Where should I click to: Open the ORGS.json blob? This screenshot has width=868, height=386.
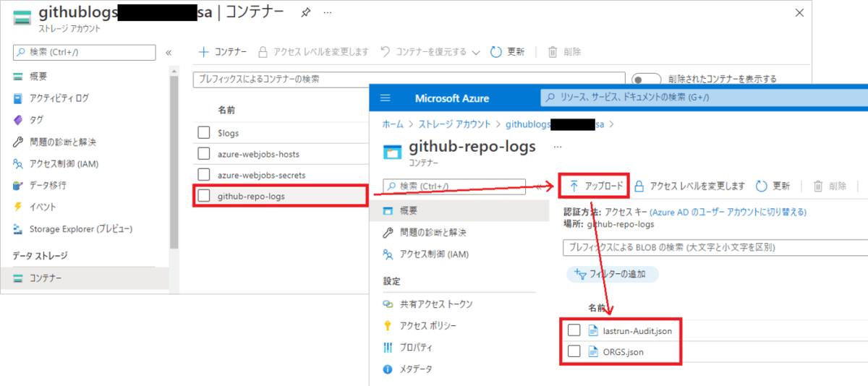click(624, 352)
